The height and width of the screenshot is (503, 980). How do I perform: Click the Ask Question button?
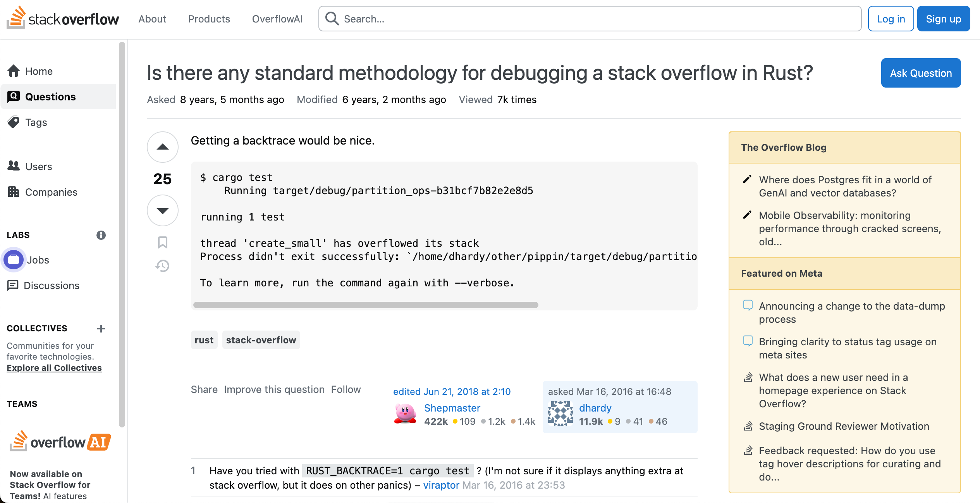pyautogui.click(x=921, y=73)
